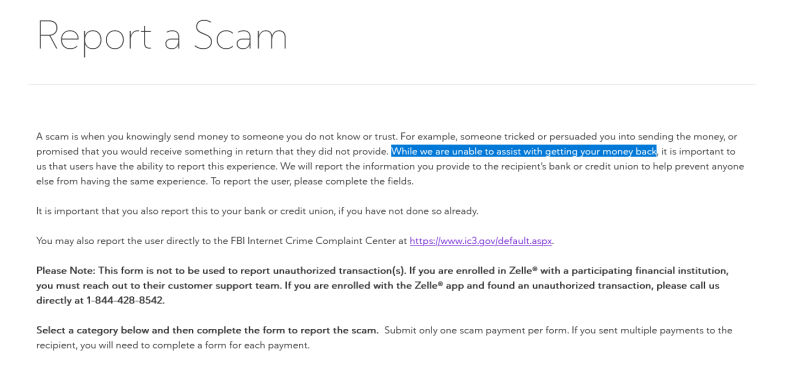Viewport: 800px width, 366px height.
Task: Click the 'It is important that you also report' paragraph
Action: tap(257, 211)
